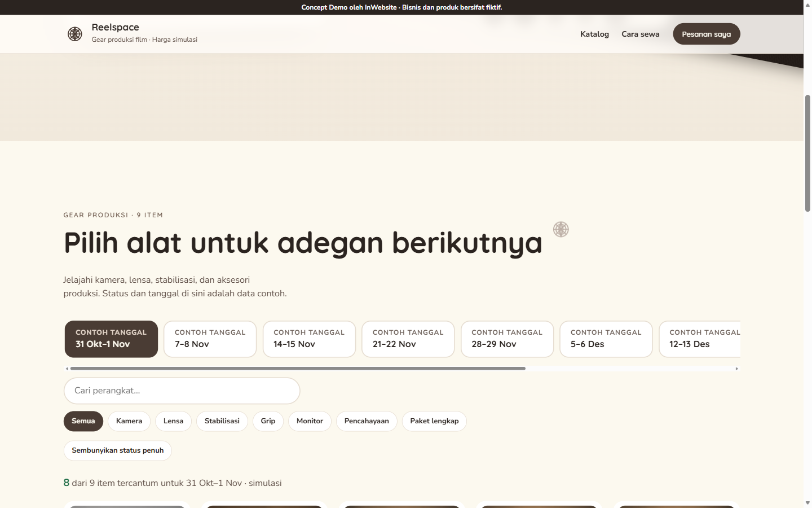The width and height of the screenshot is (812, 508).
Task: Click in the Cari perangkat search field
Action: (x=182, y=391)
